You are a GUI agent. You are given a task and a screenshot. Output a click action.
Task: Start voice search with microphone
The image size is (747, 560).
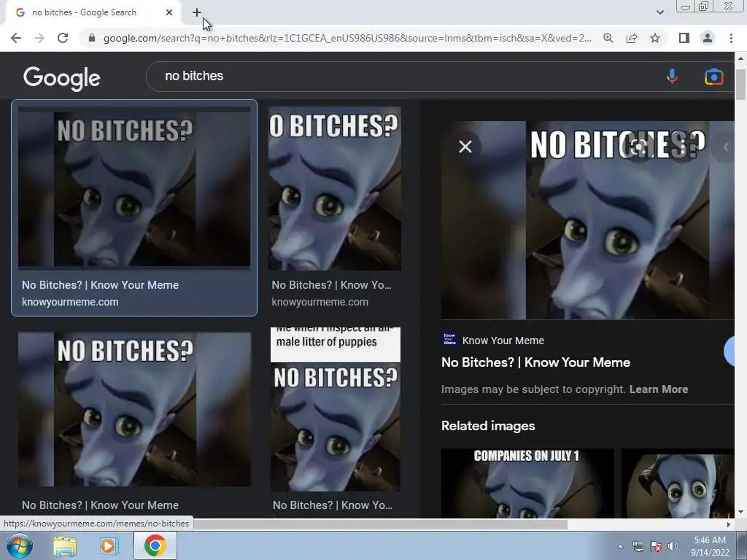point(672,76)
